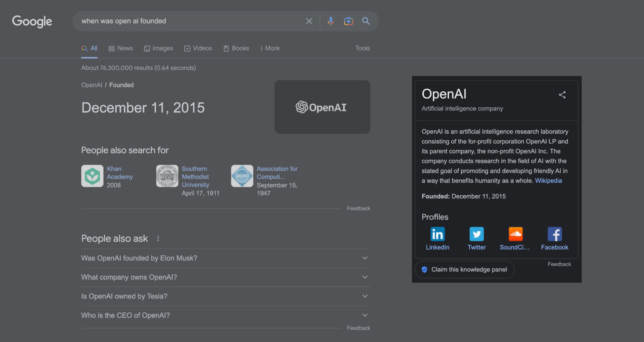
Task: Open OpenAI's SoundCloud profile icon
Action: pyautogui.click(x=515, y=234)
